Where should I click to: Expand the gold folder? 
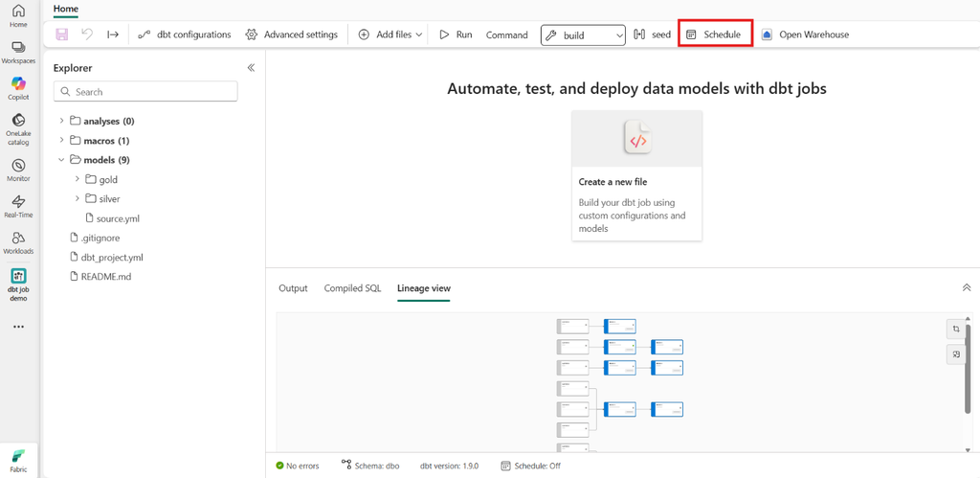coord(77,179)
